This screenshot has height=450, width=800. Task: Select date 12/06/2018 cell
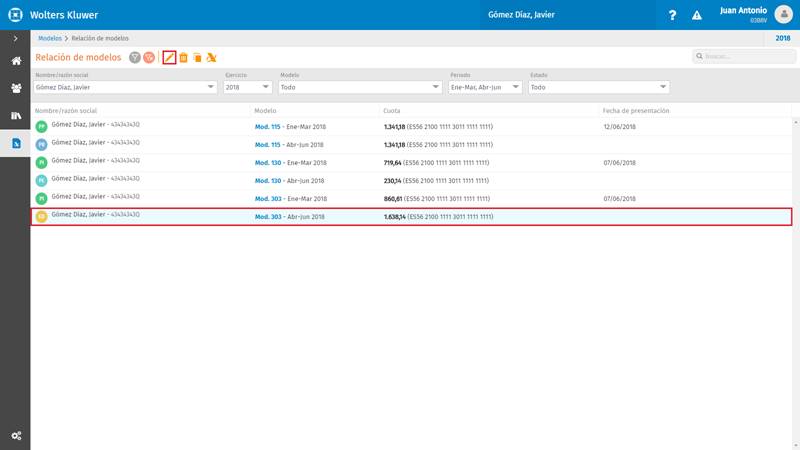tap(619, 127)
